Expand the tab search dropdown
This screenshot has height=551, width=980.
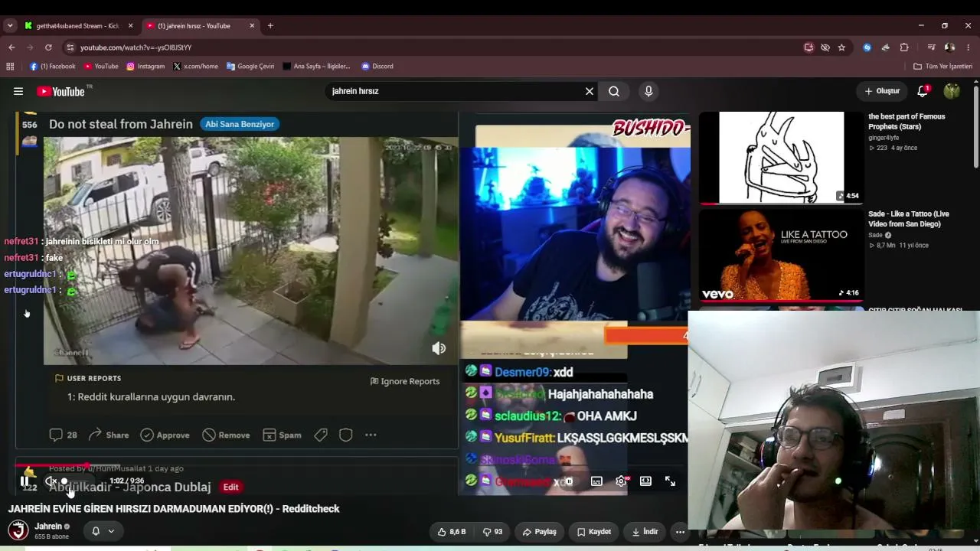(x=10, y=26)
